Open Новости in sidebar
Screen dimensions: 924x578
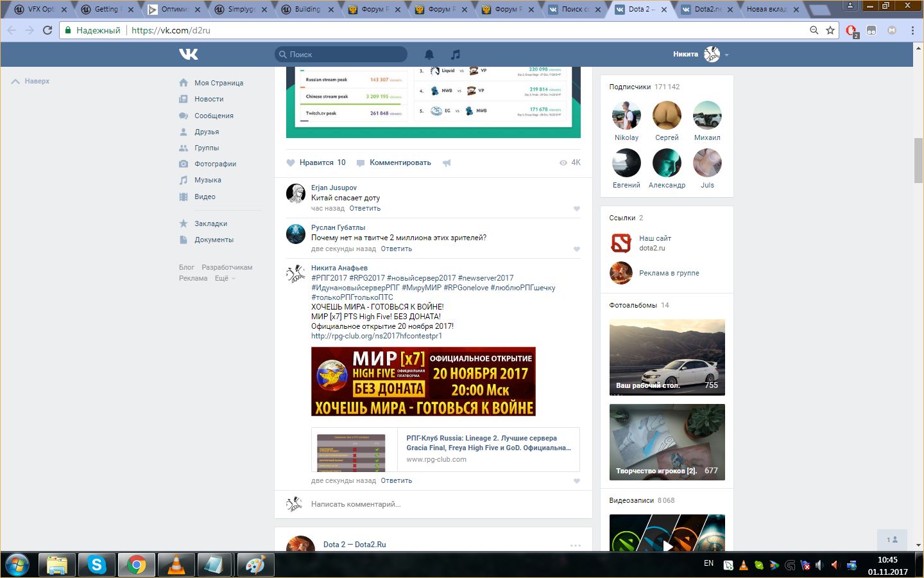(x=209, y=99)
